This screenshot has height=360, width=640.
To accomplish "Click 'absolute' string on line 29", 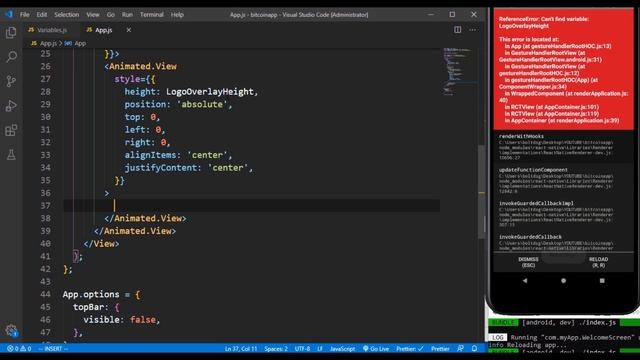I will 202,104.
